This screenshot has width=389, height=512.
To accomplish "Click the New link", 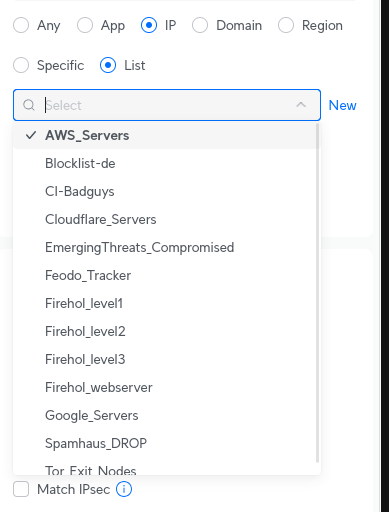I will coord(342,105).
